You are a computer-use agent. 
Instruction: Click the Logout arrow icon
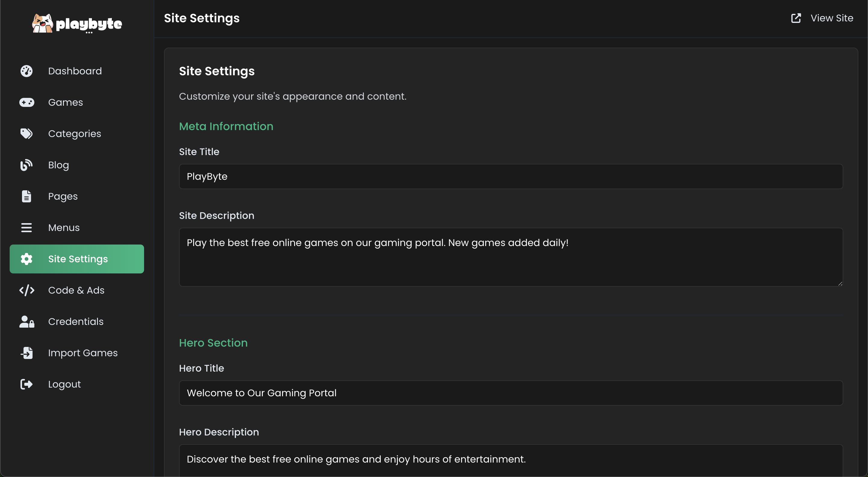pyautogui.click(x=27, y=384)
